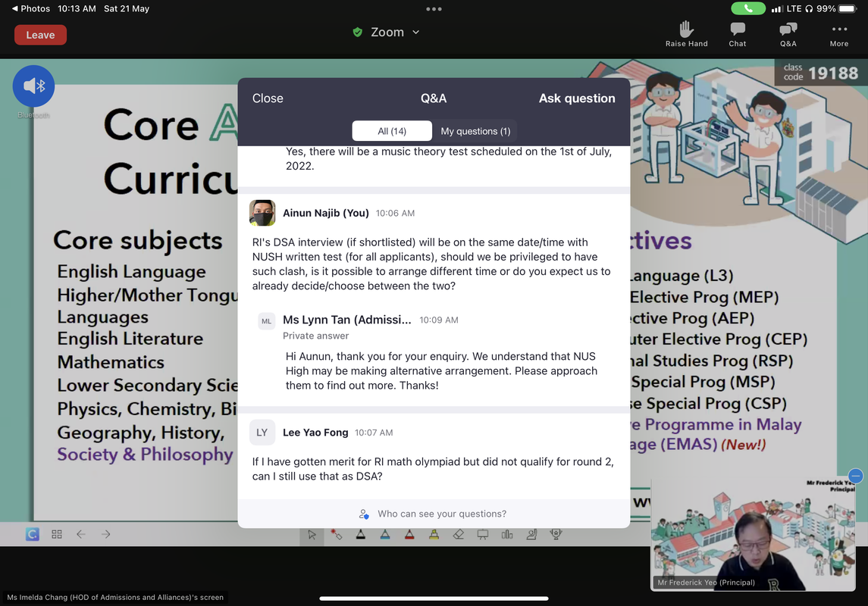The height and width of the screenshot is (606, 868).
Task: Open the participant picker icon
Action: pos(531,534)
